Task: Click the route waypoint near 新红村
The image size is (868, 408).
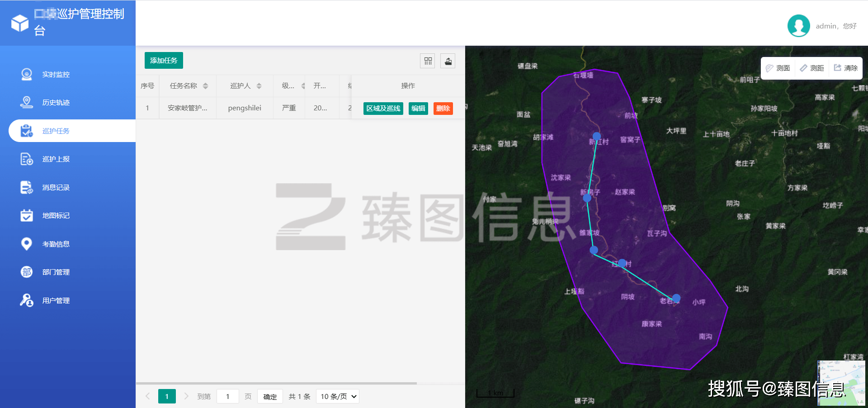Action: tap(597, 136)
